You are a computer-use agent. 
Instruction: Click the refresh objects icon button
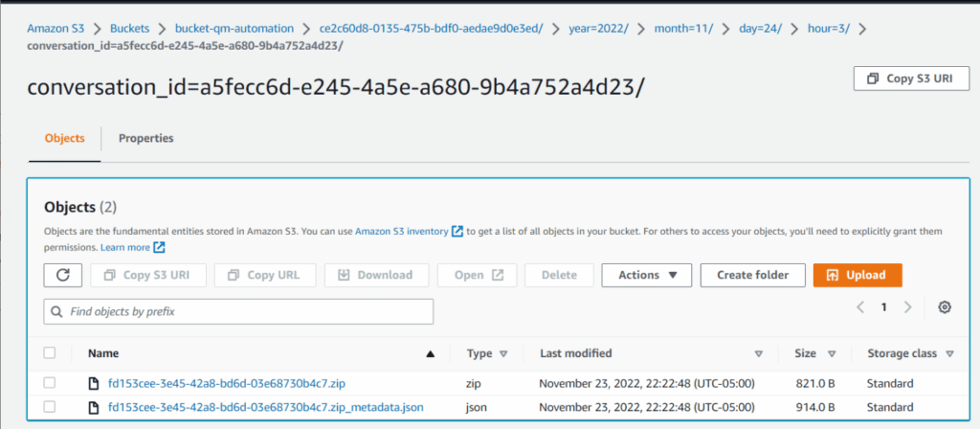tap(63, 275)
